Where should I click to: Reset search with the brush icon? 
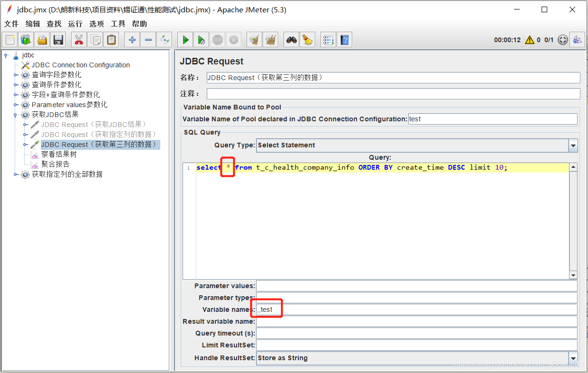[308, 40]
